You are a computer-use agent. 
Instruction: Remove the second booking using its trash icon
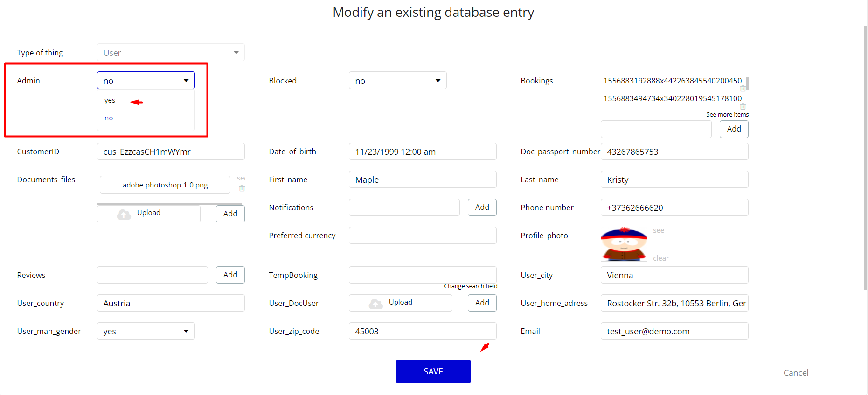[x=743, y=106]
